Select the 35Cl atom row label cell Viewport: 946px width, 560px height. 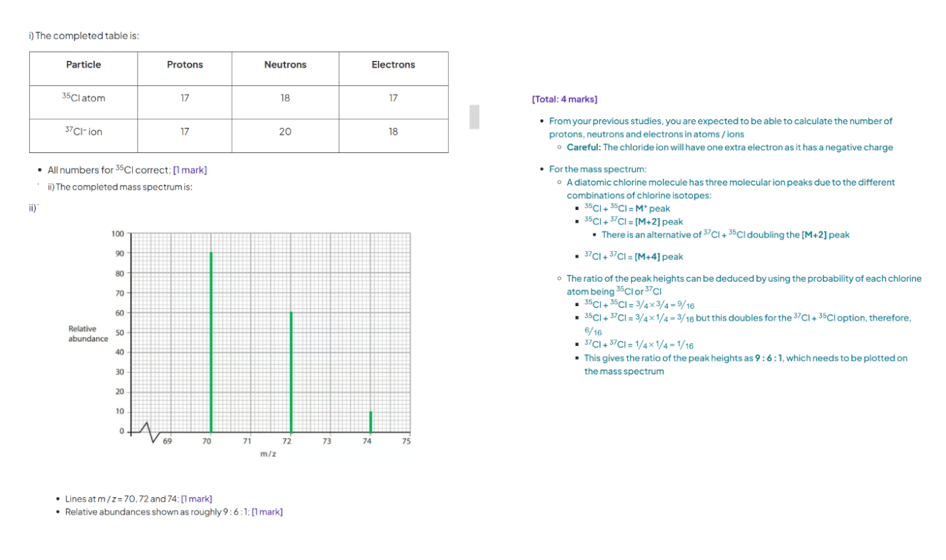click(83, 98)
